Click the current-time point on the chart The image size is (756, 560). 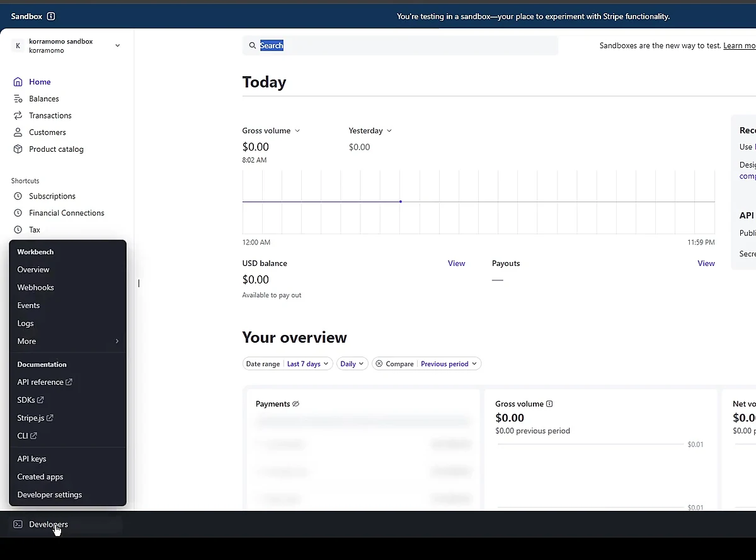pos(401,202)
